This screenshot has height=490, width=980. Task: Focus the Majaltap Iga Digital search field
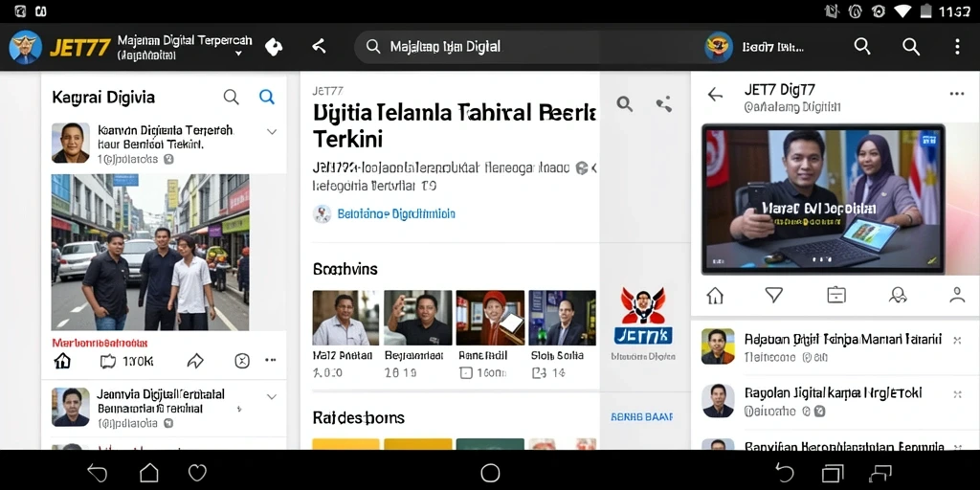(x=528, y=47)
